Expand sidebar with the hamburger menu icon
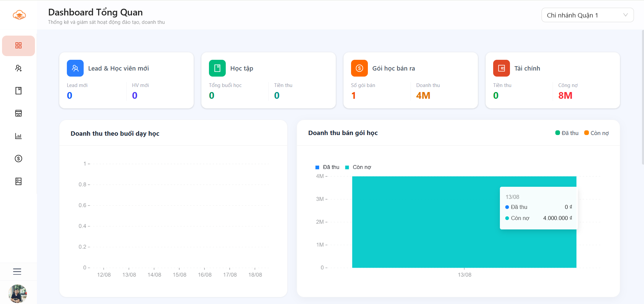Screen dimensions: 644x304 click(17, 271)
